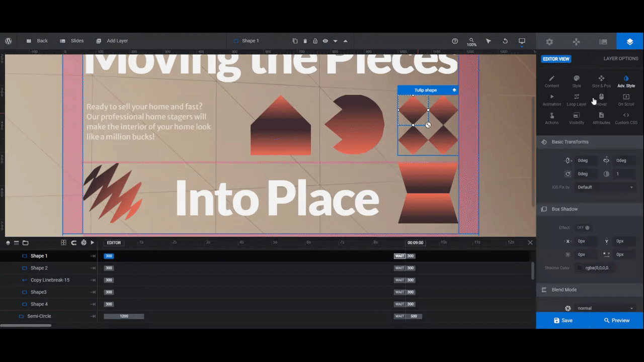Image resolution: width=644 pixels, height=362 pixels.
Task: Click the EDITOR VIEW button
Action: click(x=556, y=59)
